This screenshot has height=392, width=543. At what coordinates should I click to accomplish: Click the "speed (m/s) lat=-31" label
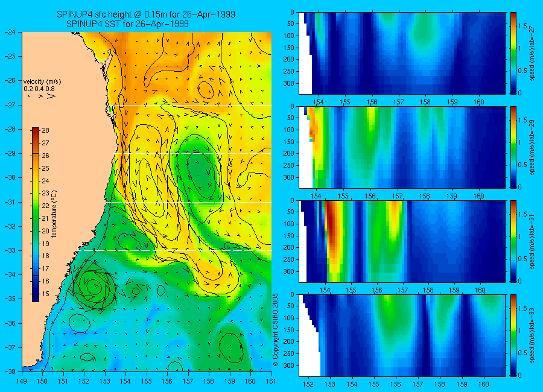(532, 241)
